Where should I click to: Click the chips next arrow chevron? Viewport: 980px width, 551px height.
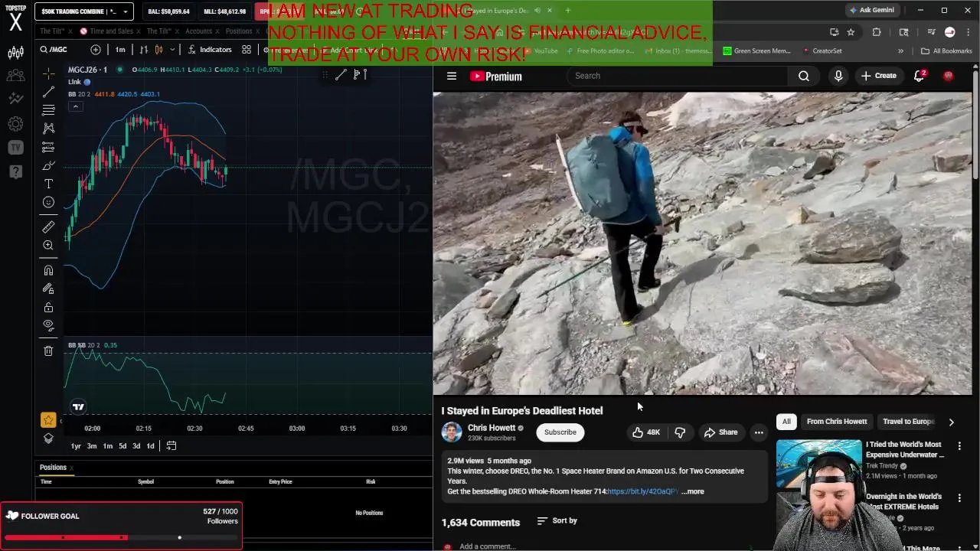[x=951, y=422]
